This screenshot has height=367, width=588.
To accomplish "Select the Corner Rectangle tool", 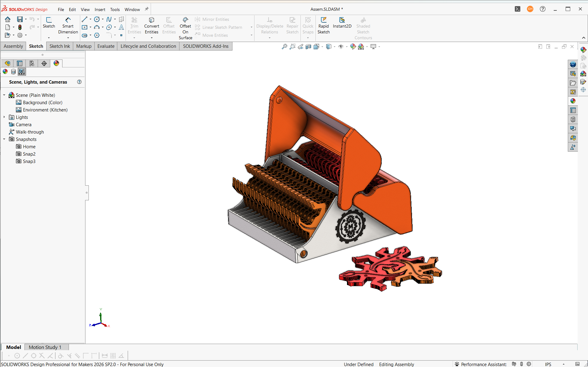I will (x=85, y=27).
